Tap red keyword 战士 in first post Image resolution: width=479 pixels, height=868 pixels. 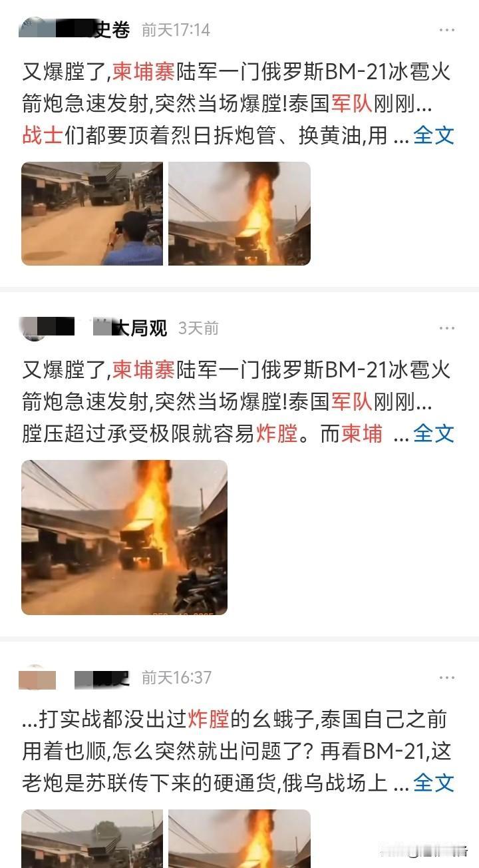coord(42,135)
